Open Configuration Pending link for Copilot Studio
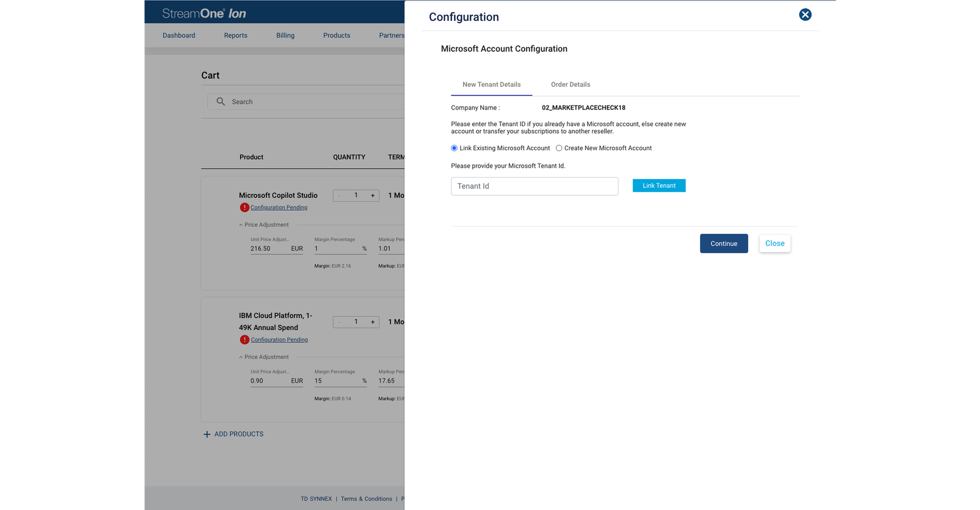Screen dimensions: 980x510 click(x=279, y=207)
